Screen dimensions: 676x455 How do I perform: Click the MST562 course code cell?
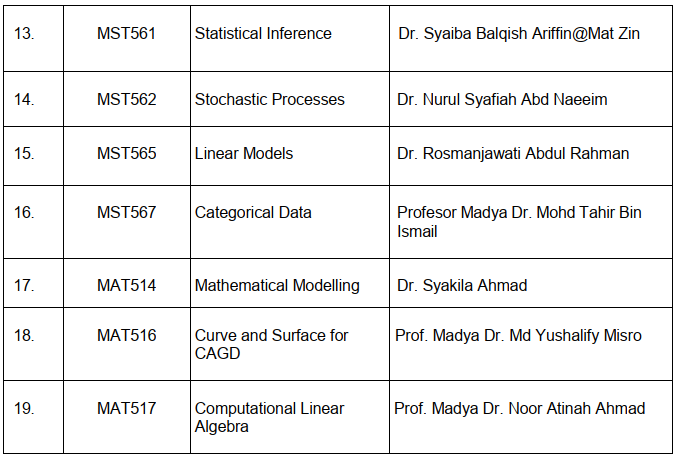[x=127, y=99]
